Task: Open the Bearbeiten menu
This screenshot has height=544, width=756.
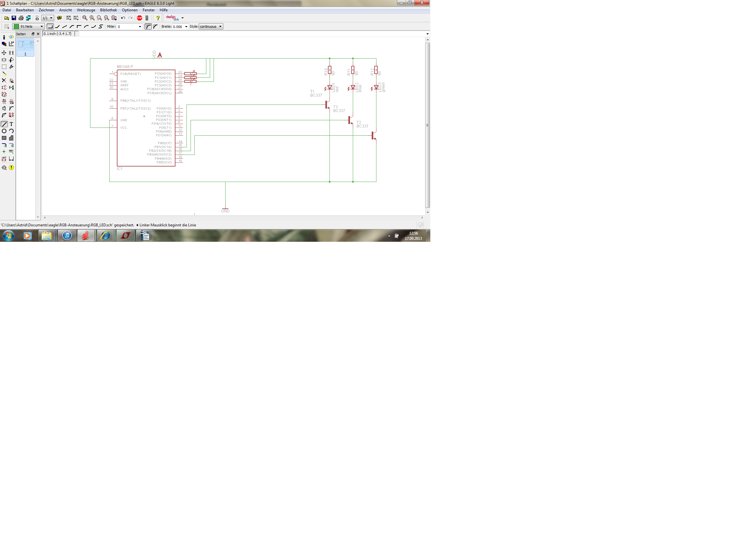Action: coord(25,10)
